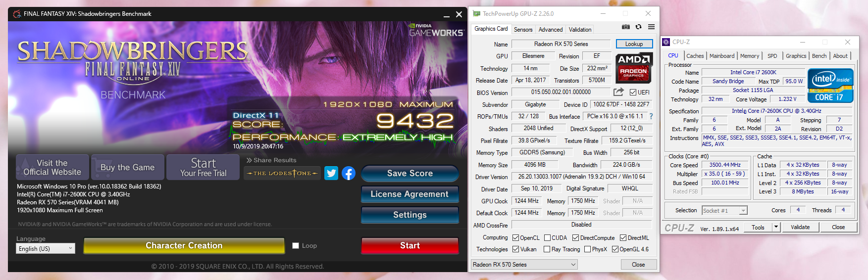Open License Agreement

[x=410, y=194]
